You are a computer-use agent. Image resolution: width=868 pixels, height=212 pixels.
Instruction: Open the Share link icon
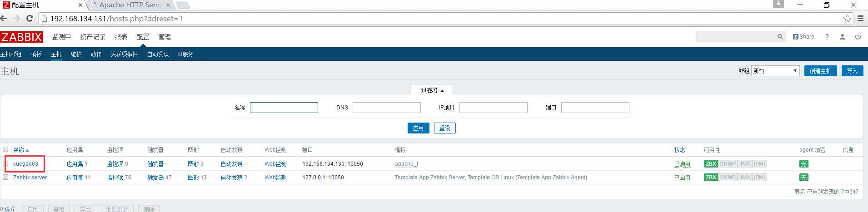coord(803,37)
